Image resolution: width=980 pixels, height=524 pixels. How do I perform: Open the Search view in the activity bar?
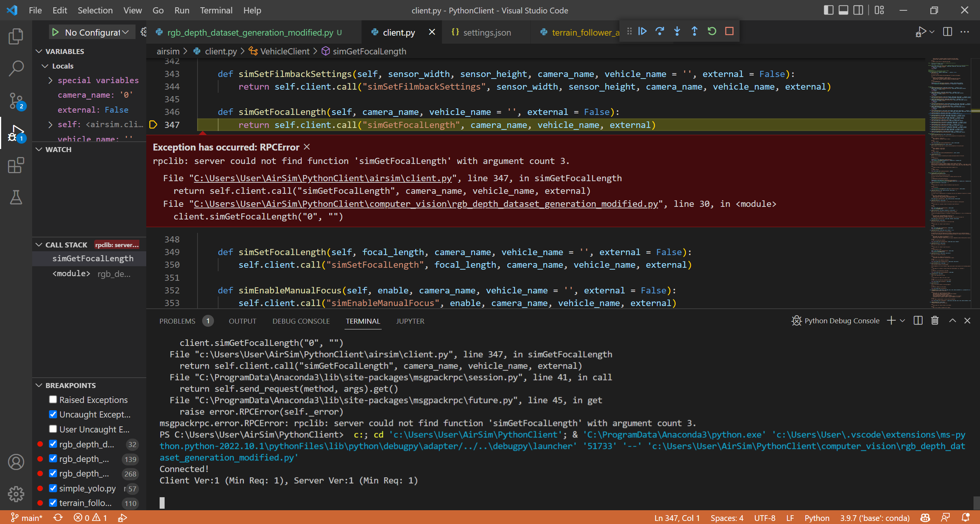[16, 67]
